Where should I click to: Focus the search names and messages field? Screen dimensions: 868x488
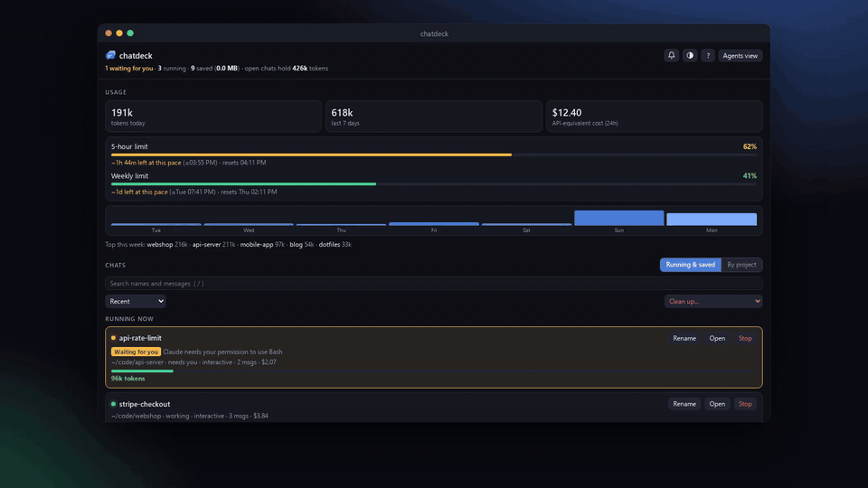click(433, 283)
